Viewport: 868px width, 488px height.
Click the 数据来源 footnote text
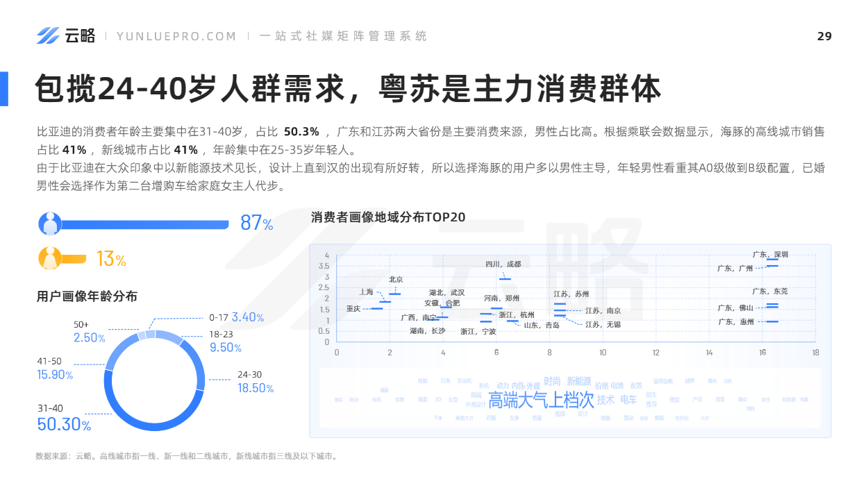click(x=186, y=456)
